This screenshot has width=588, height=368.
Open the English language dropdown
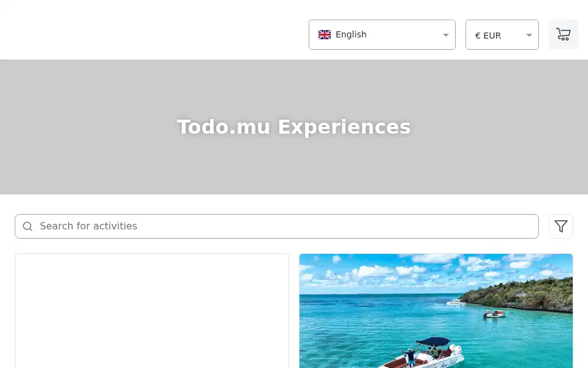[382, 34]
